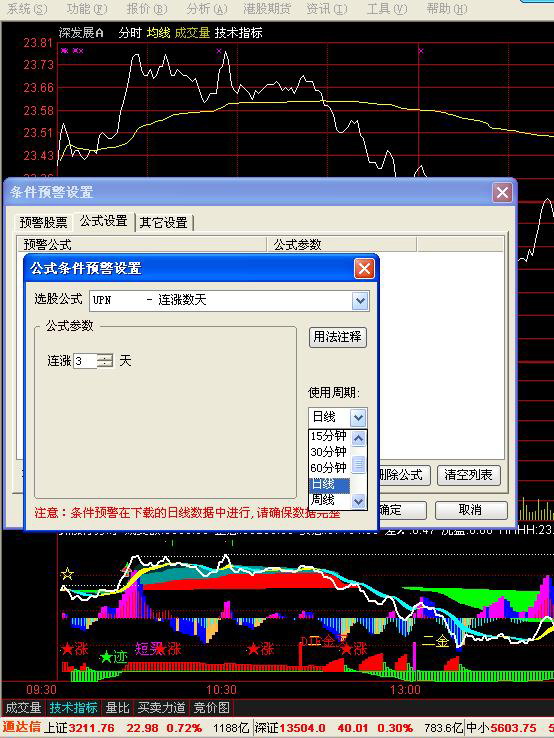Click the 连涨 days input field
The height and width of the screenshot is (738, 554).
coord(85,361)
